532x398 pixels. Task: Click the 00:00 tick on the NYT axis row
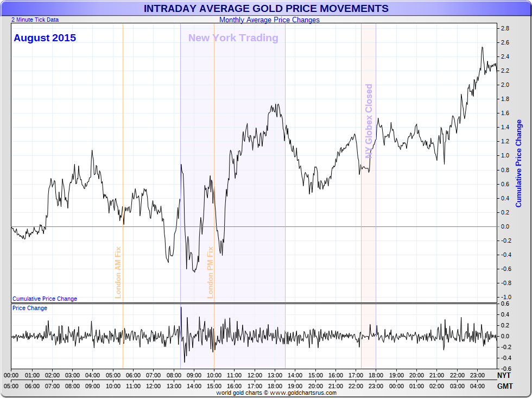11,375
